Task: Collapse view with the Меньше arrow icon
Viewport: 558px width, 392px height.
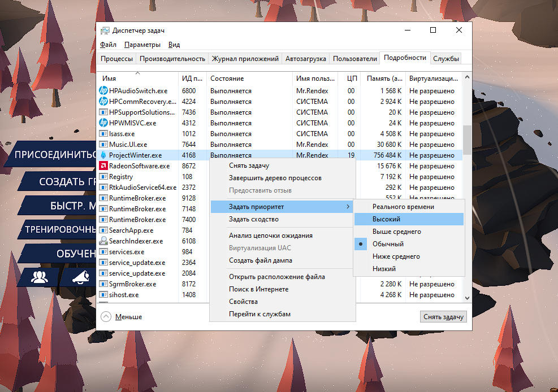Action: [x=106, y=317]
